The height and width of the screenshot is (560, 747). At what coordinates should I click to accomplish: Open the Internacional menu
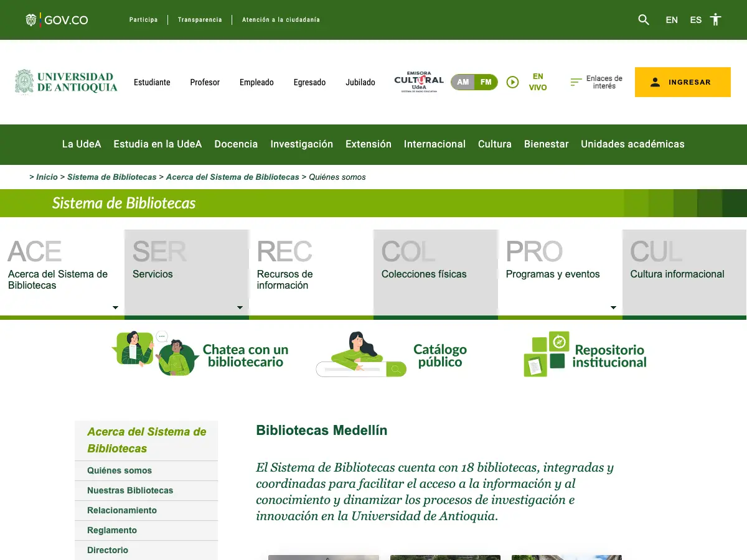[435, 144]
